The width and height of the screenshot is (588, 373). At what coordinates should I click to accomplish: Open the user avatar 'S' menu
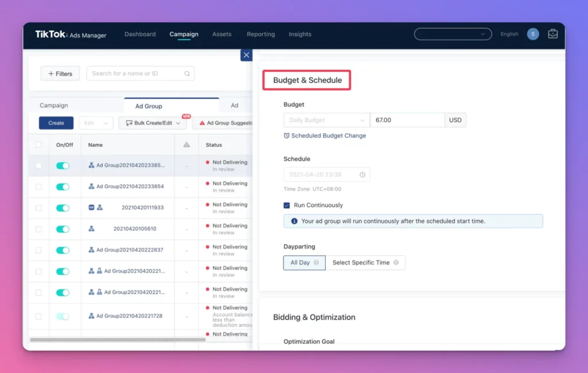tap(533, 34)
